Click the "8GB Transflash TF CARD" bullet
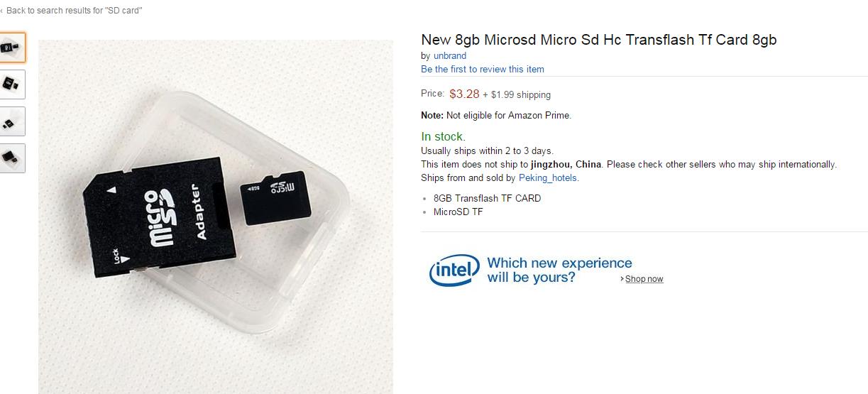 pos(487,198)
